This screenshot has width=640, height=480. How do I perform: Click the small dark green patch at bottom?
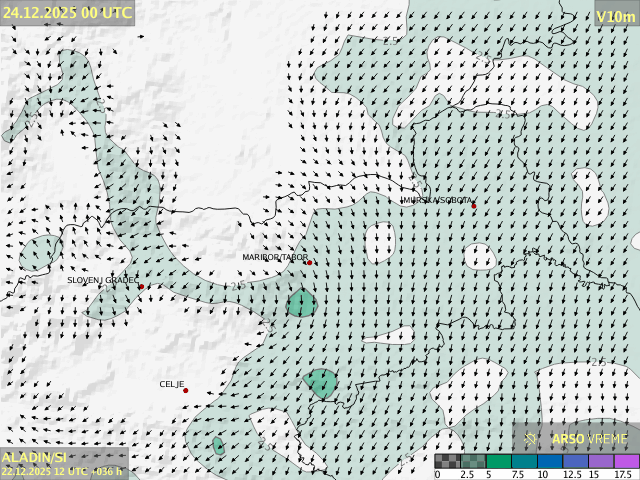[x=218, y=446]
